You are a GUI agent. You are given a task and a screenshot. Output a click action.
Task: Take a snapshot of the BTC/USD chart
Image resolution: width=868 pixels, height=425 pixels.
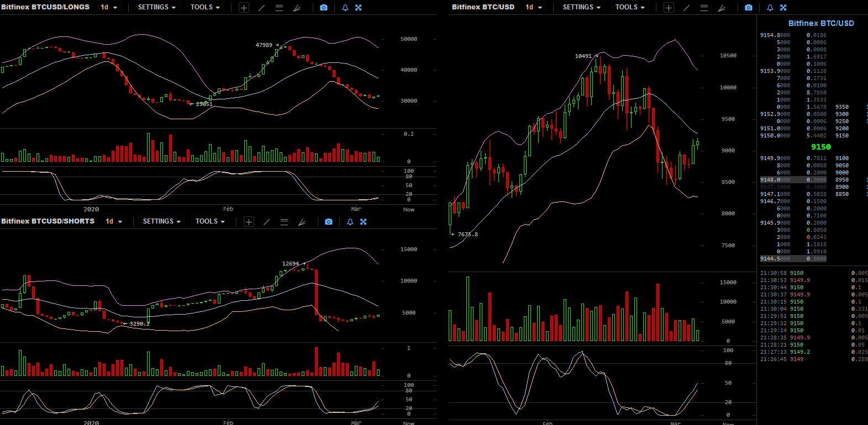749,8
